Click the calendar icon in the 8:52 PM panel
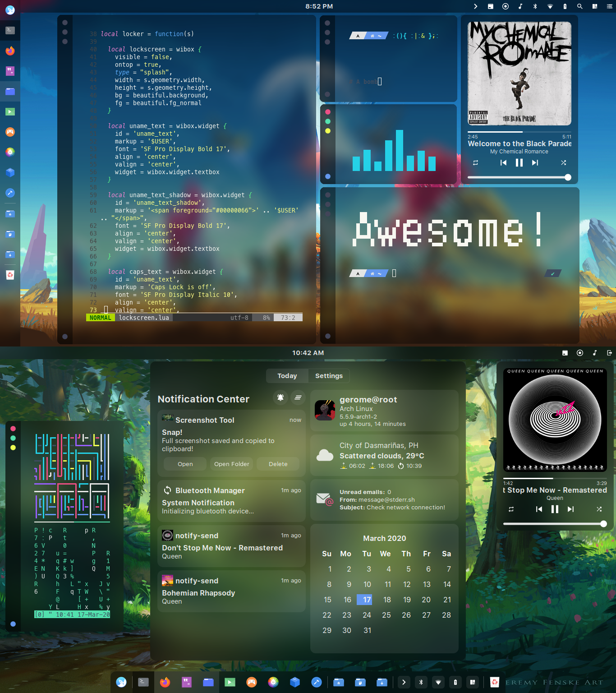 (491, 6)
